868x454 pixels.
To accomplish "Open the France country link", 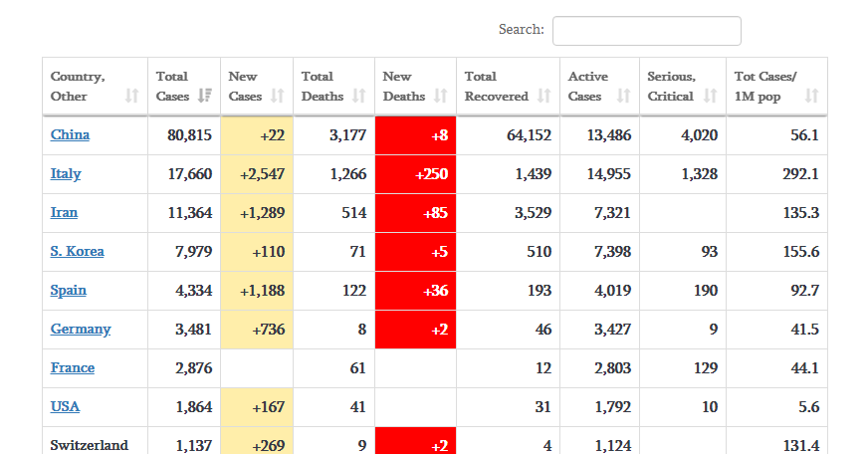I will (x=73, y=368).
